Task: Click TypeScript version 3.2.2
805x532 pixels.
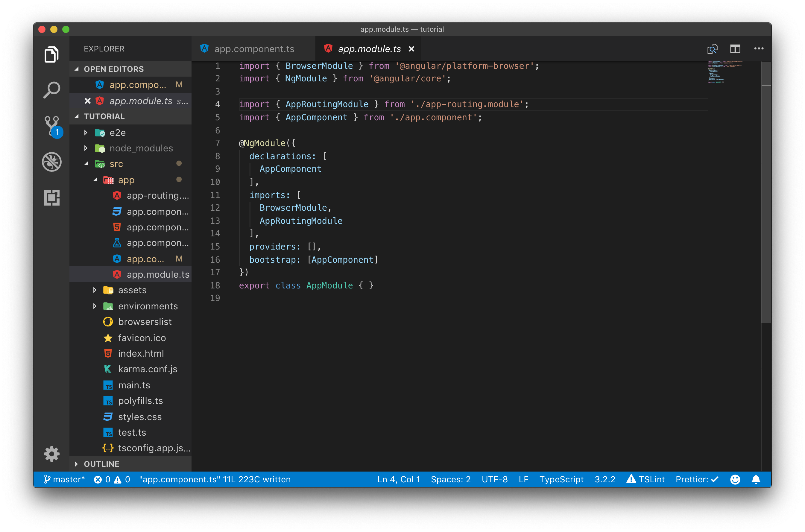Action: (x=605, y=479)
